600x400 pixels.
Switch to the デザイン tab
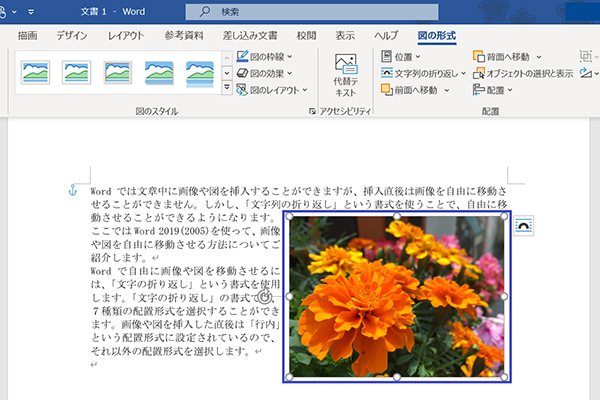(x=72, y=36)
